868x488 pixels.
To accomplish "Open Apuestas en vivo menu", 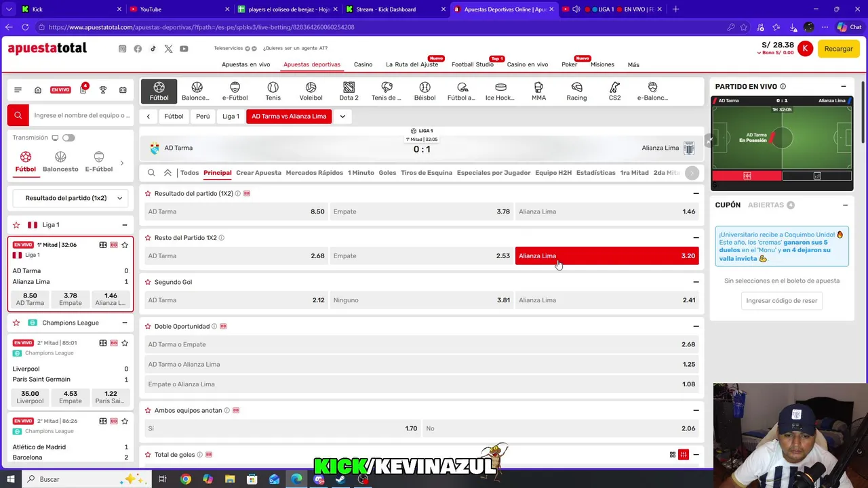I will pos(246,64).
